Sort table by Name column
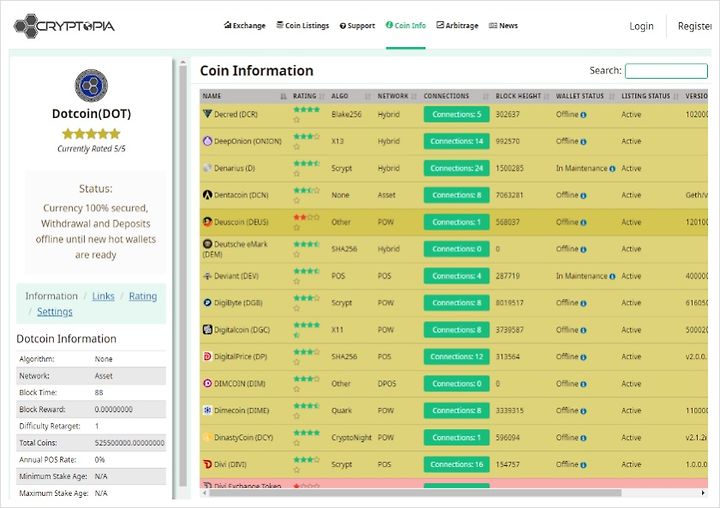This screenshot has height=508, width=720. click(x=244, y=96)
